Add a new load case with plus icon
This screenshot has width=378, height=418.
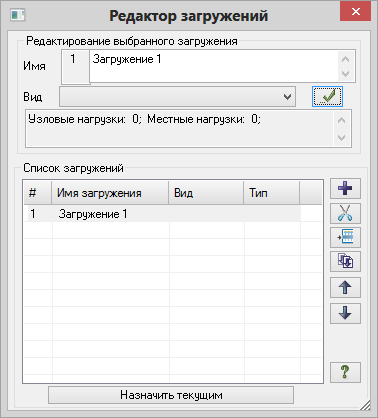[x=345, y=189]
